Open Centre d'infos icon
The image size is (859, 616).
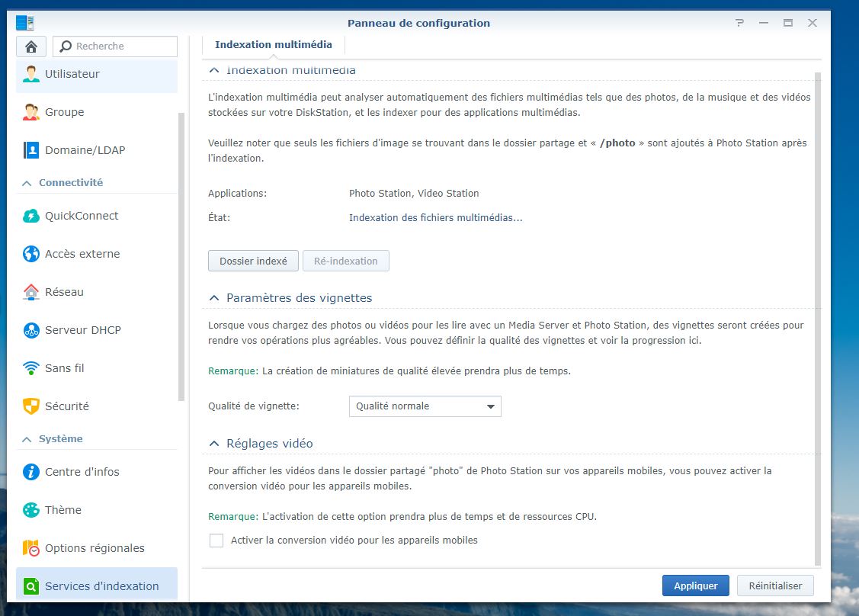pyautogui.click(x=31, y=472)
